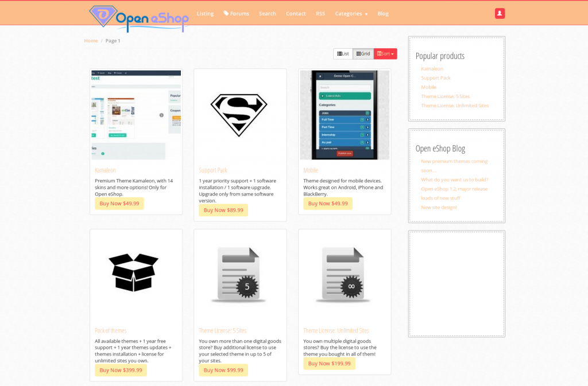Click the 5 Sites license document image
The height and width of the screenshot is (386, 588).
click(x=239, y=274)
